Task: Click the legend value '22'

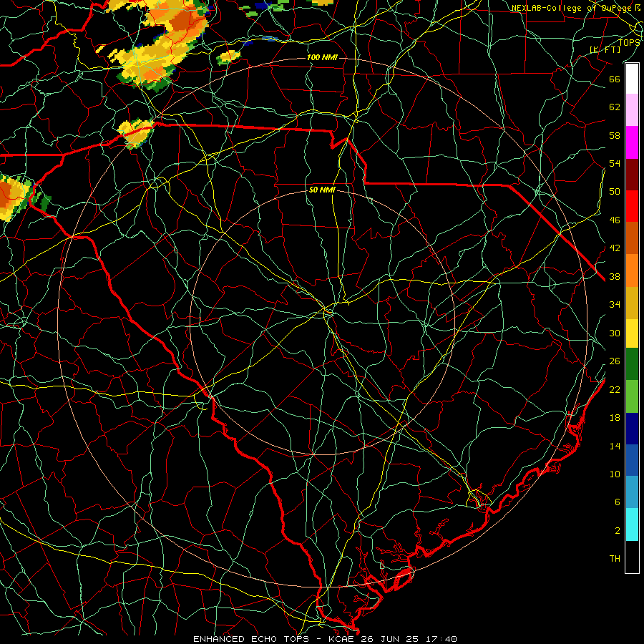Action: click(x=615, y=389)
